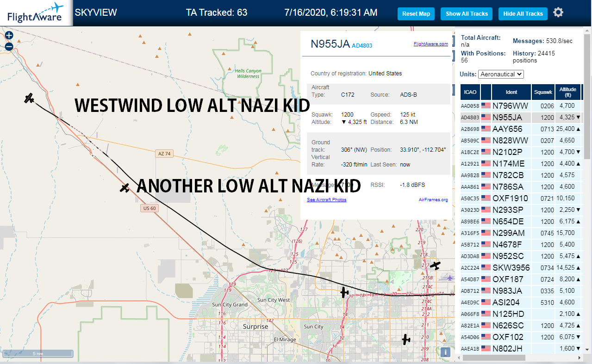The width and height of the screenshot is (592, 364).
Task: Click US flag in the AAY656 row
Action: [486, 129]
